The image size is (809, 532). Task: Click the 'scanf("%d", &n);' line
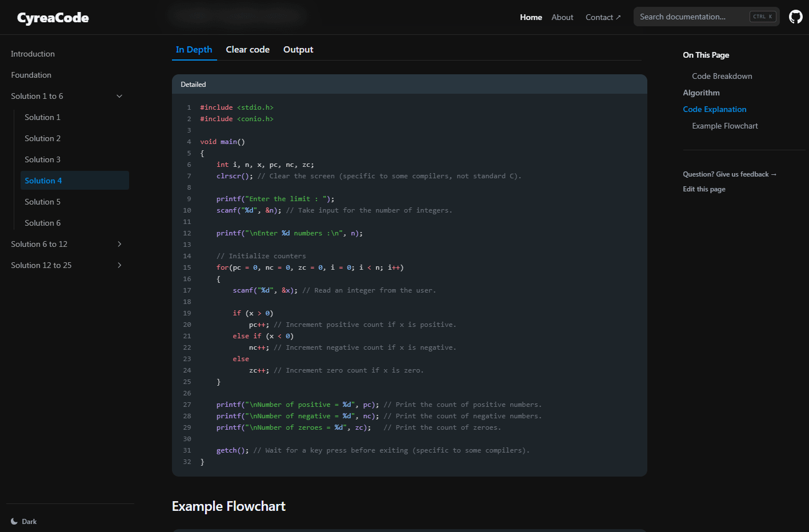[334, 210]
